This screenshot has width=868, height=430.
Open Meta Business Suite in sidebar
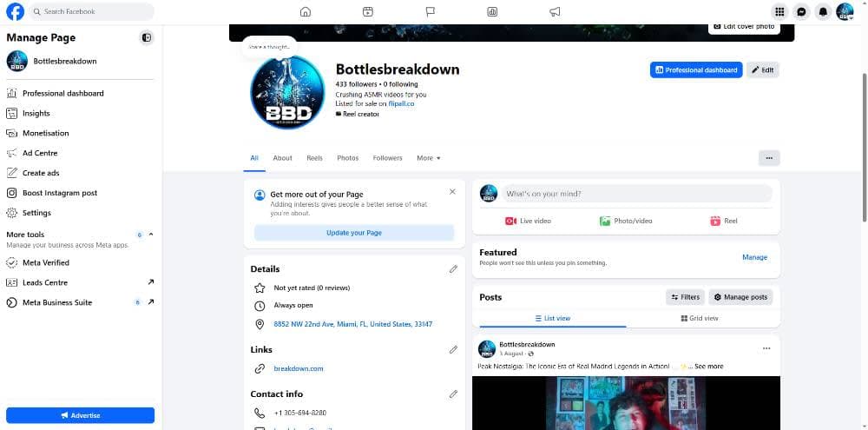tap(80, 303)
